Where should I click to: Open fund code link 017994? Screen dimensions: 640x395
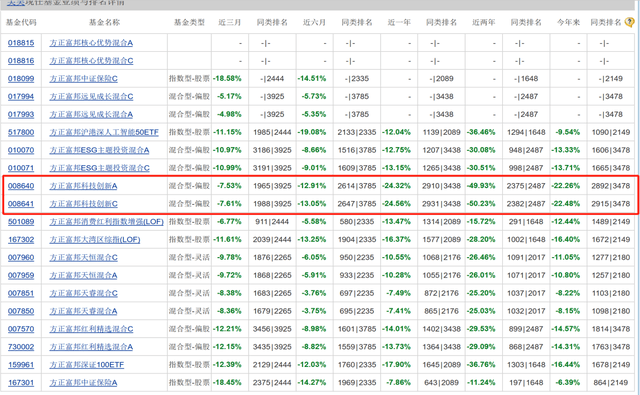pyautogui.click(x=21, y=97)
